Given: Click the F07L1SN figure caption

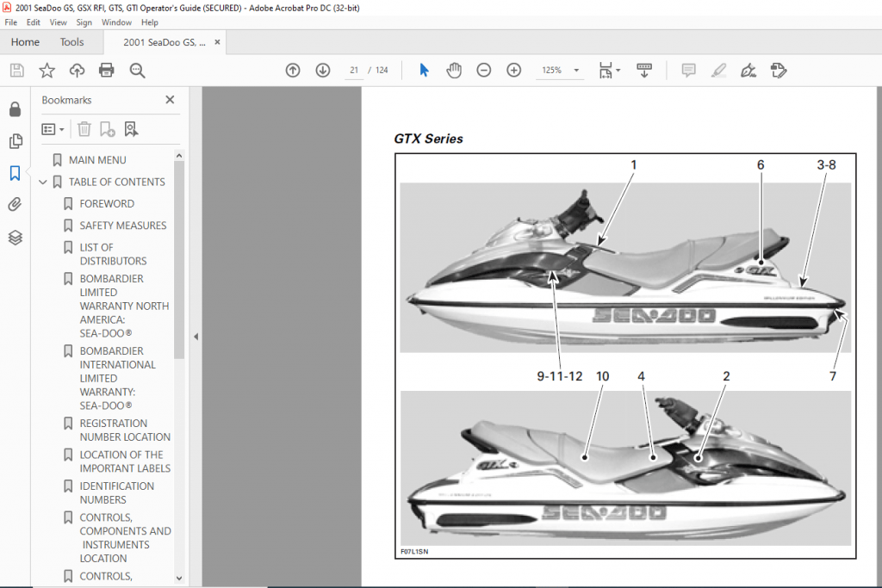Looking at the screenshot, I should (414, 552).
